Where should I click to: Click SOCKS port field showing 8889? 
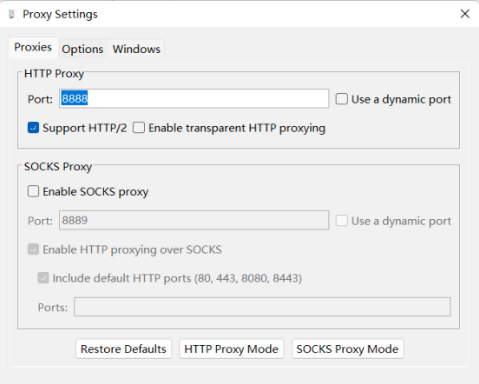[x=194, y=220]
